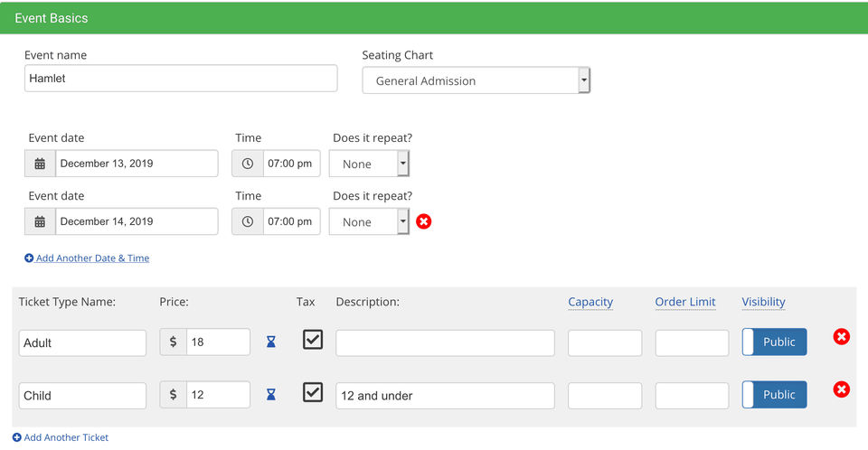Uncheck Tax for the Adult ticket
868x450 pixels.
(x=313, y=340)
